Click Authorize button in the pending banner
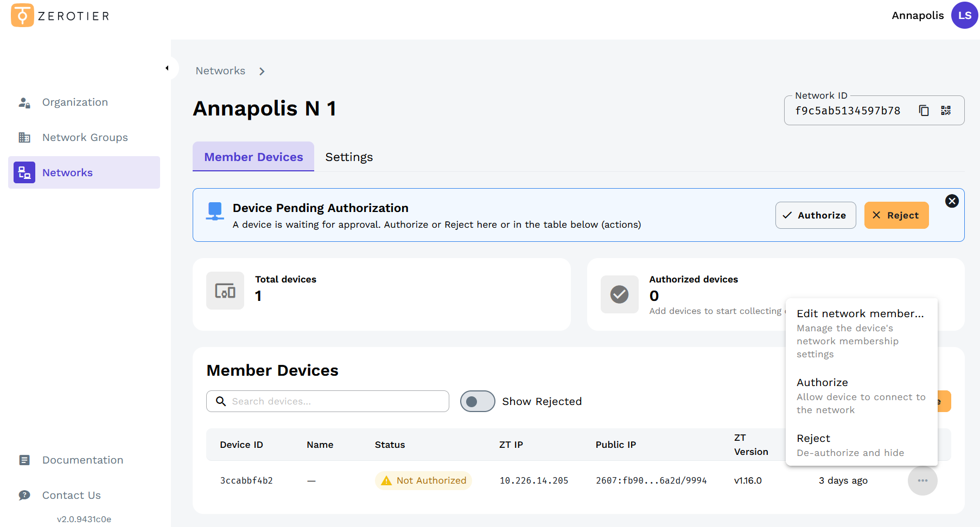This screenshot has height=527, width=980. (815, 215)
